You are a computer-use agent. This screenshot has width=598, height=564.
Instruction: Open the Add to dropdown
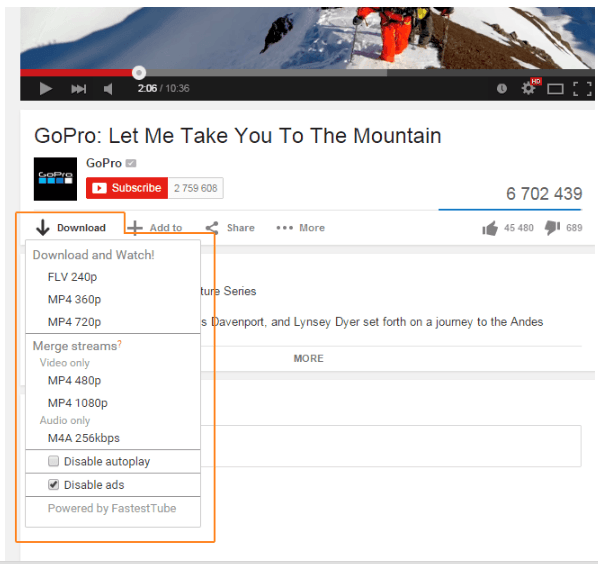point(155,228)
